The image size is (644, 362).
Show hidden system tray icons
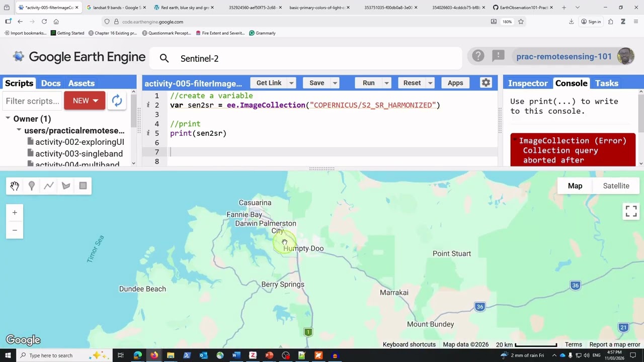point(554,355)
